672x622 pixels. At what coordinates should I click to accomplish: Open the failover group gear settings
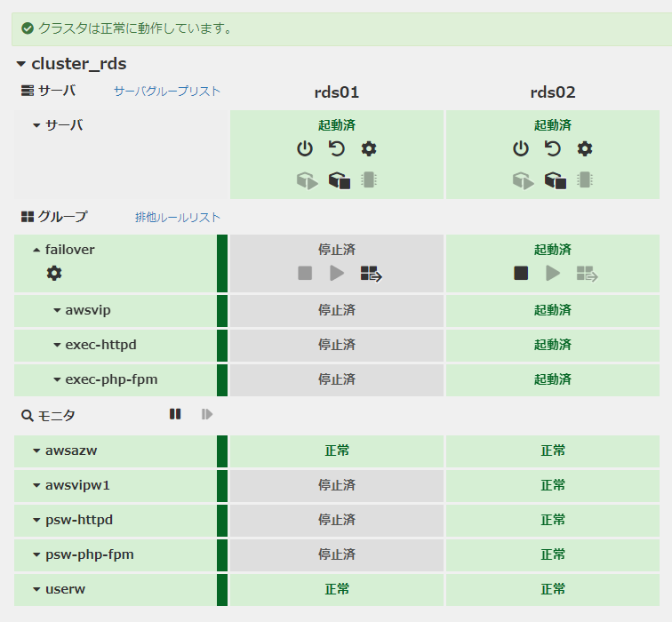pos(54,274)
